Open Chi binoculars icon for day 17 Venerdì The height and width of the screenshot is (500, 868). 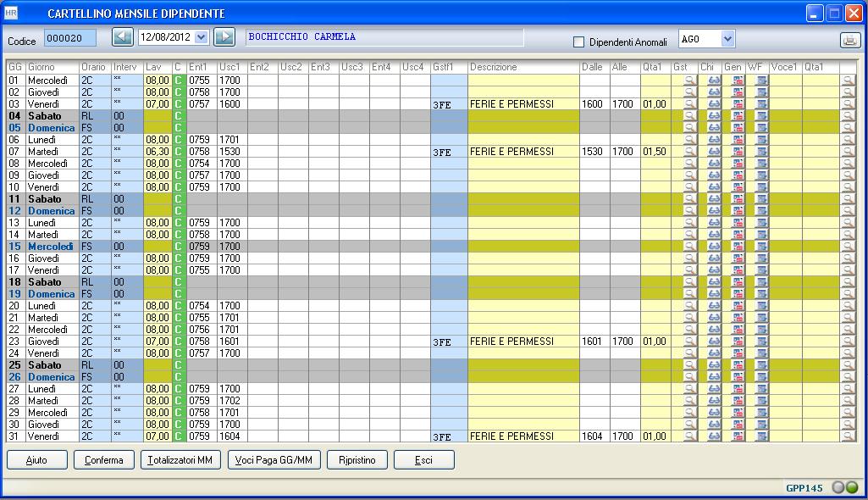coord(714,270)
